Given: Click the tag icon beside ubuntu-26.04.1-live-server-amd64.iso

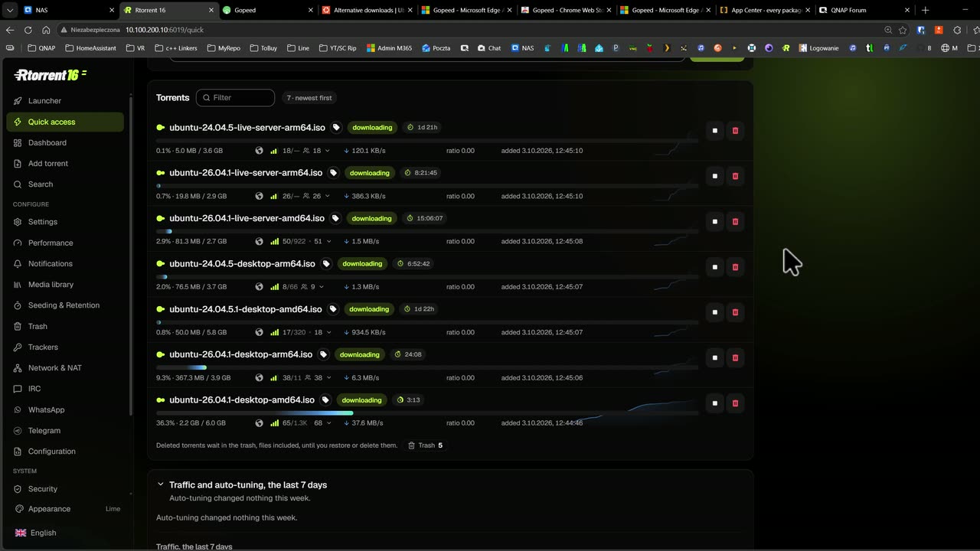Looking at the screenshot, I should (335, 219).
